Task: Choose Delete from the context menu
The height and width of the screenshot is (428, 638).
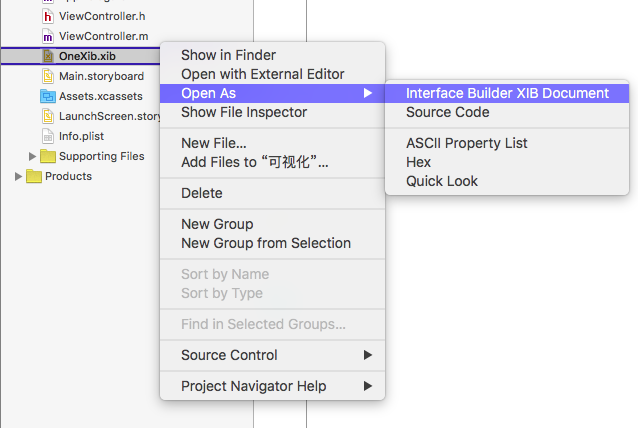Action: 272,193
